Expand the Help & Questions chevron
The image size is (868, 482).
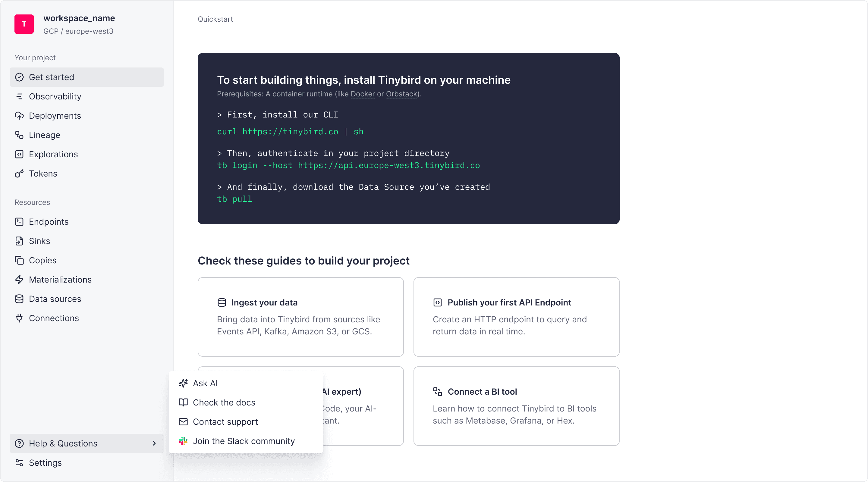click(154, 443)
